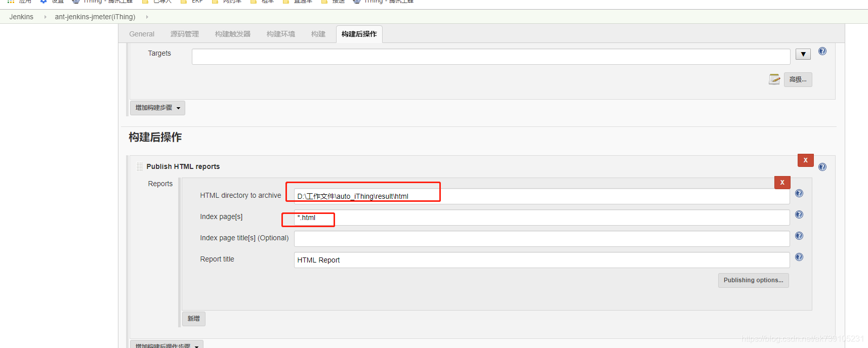Focus the Report title input field
Screen dimensions: 868x348
coord(542,260)
